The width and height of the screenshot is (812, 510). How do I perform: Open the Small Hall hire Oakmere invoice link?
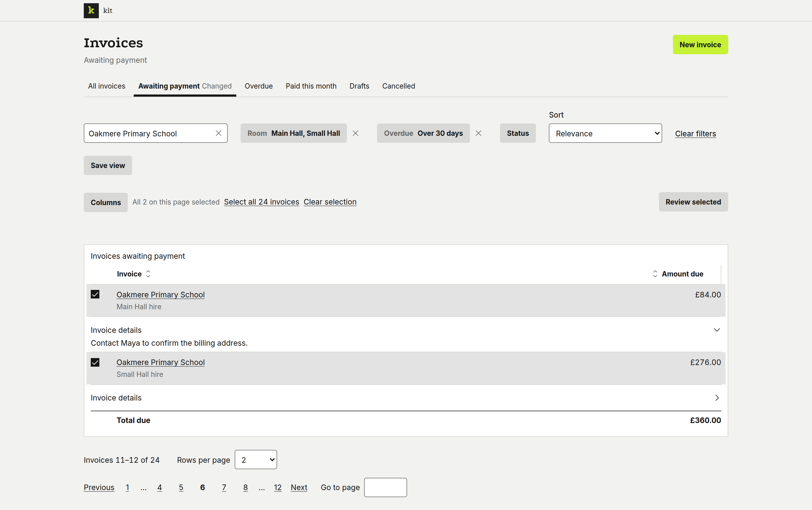[161, 362]
